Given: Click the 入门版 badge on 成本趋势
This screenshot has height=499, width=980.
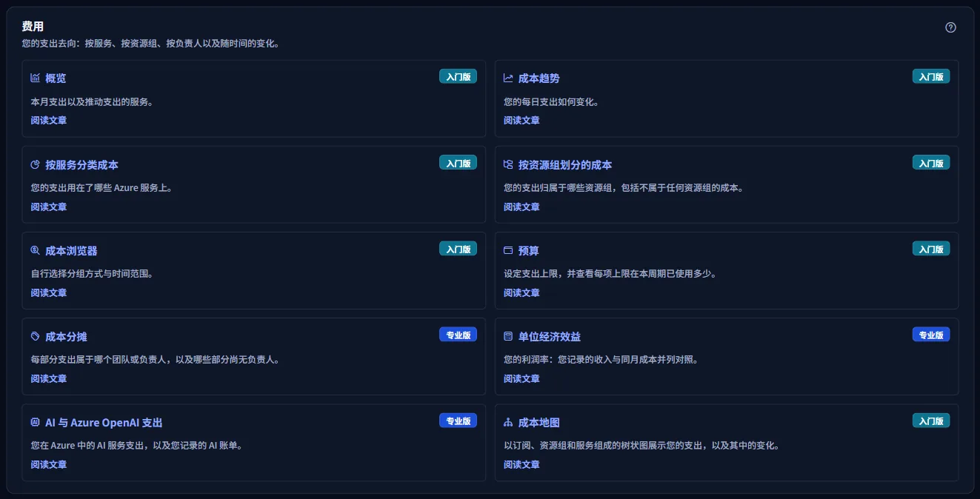Looking at the screenshot, I should (x=931, y=76).
